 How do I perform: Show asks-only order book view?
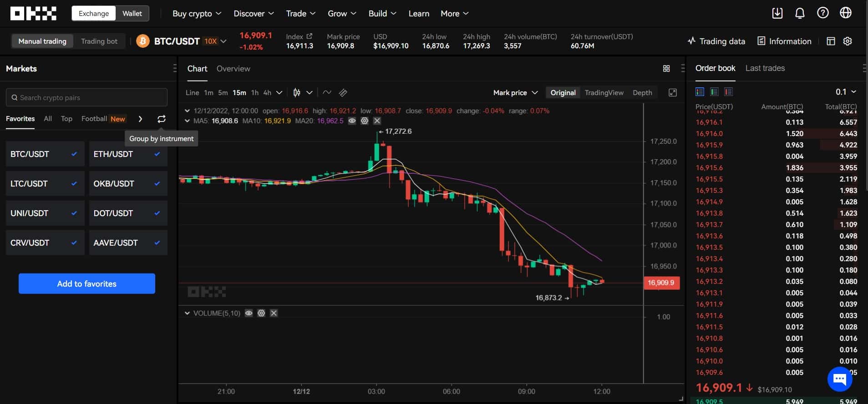728,92
